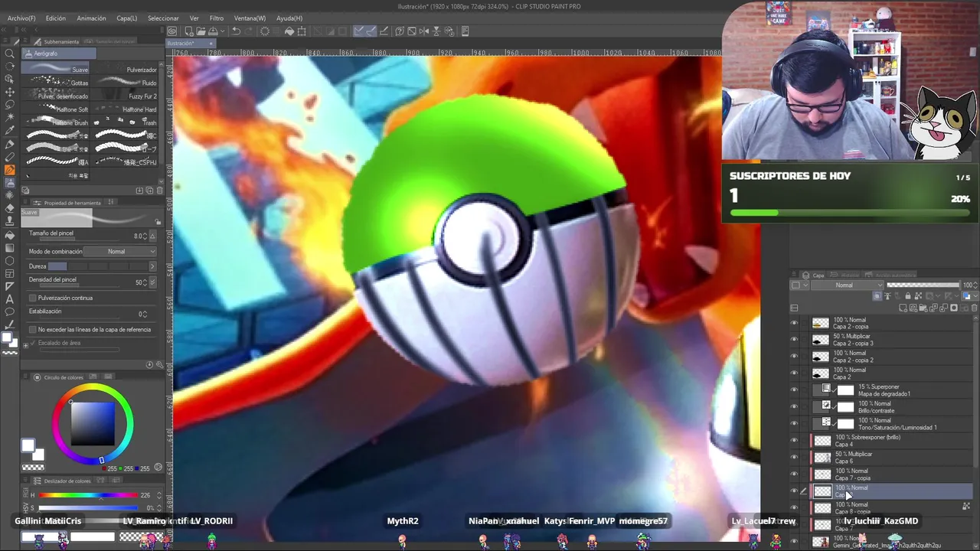Adjust layer opacity slider
The width and height of the screenshot is (980, 551).
(922, 285)
